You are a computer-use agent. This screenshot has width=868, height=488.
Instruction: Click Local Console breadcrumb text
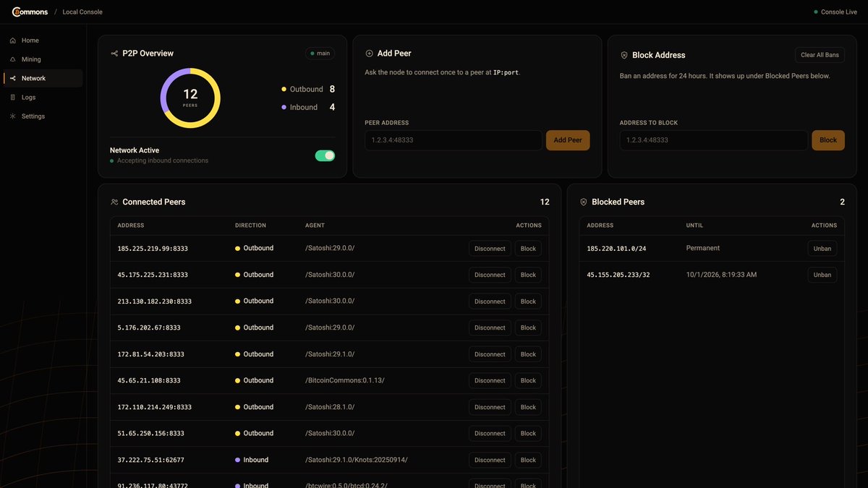point(82,12)
